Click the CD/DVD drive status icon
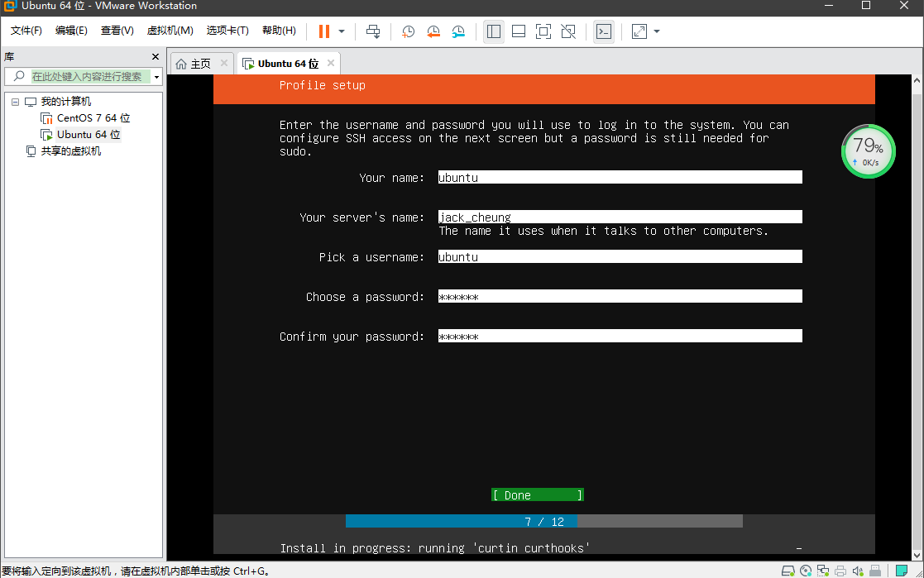 (x=806, y=571)
